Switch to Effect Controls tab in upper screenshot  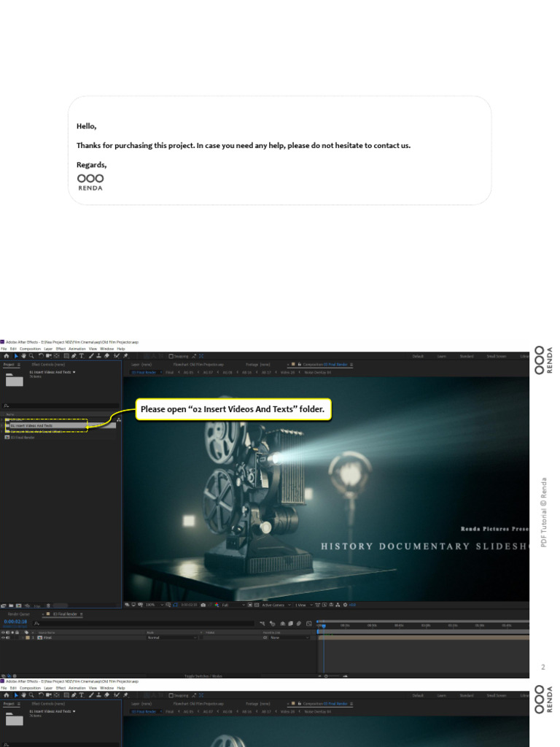[48, 365]
